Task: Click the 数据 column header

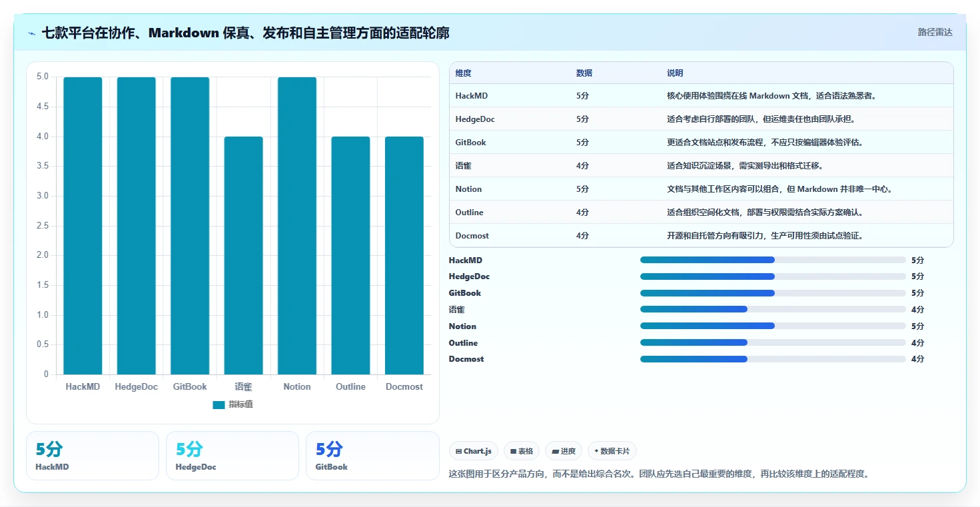Action: pos(584,73)
